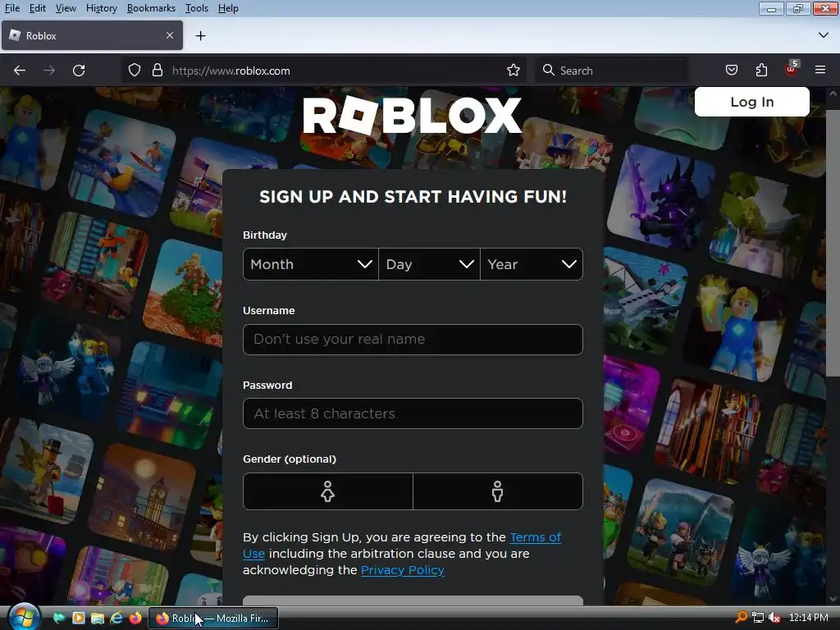Expand the Year birthday dropdown

pos(532,264)
